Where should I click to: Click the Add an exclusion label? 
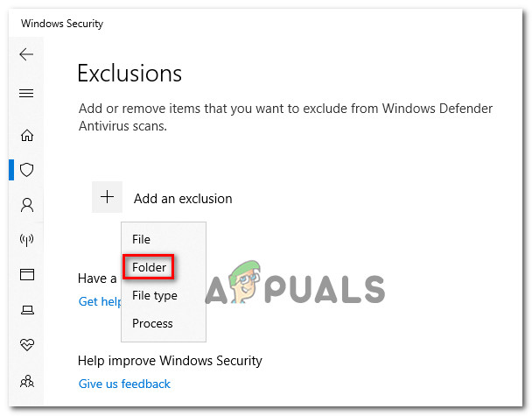[x=183, y=199]
